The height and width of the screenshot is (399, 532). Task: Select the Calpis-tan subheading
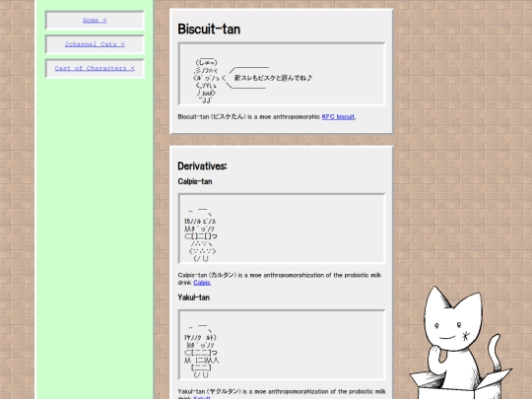(195, 181)
